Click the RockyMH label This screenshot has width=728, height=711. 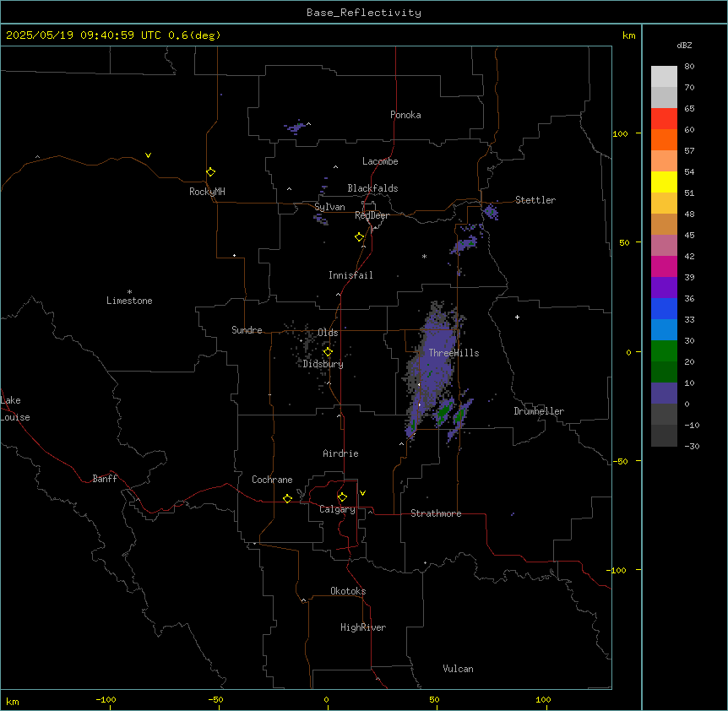(x=207, y=192)
